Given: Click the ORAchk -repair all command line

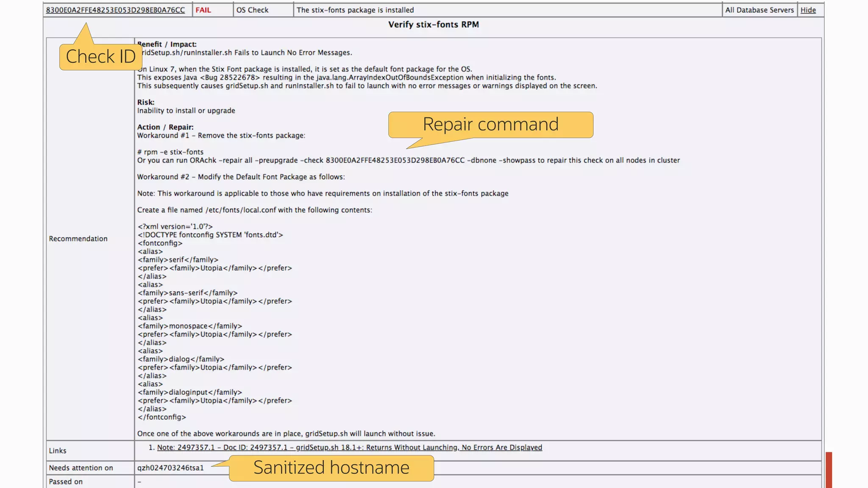Looking at the screenshot, I should coord(408,160).
